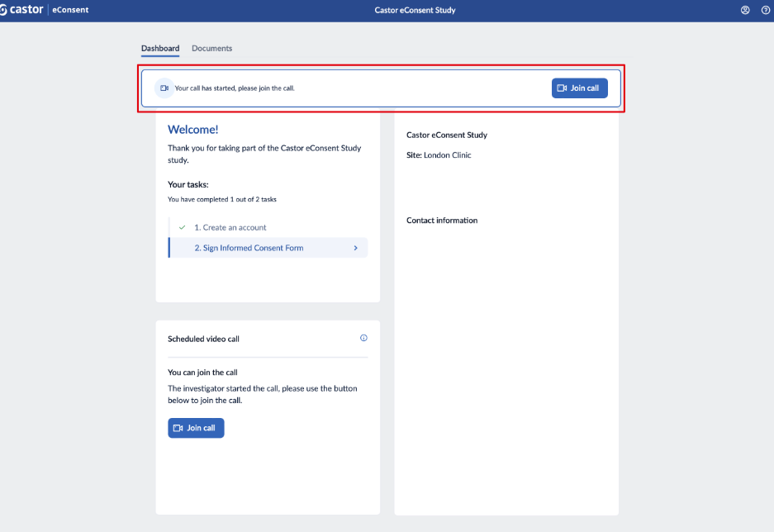Join call from Scheduled video call card
774x532 pixels.
tap(196, 428)
